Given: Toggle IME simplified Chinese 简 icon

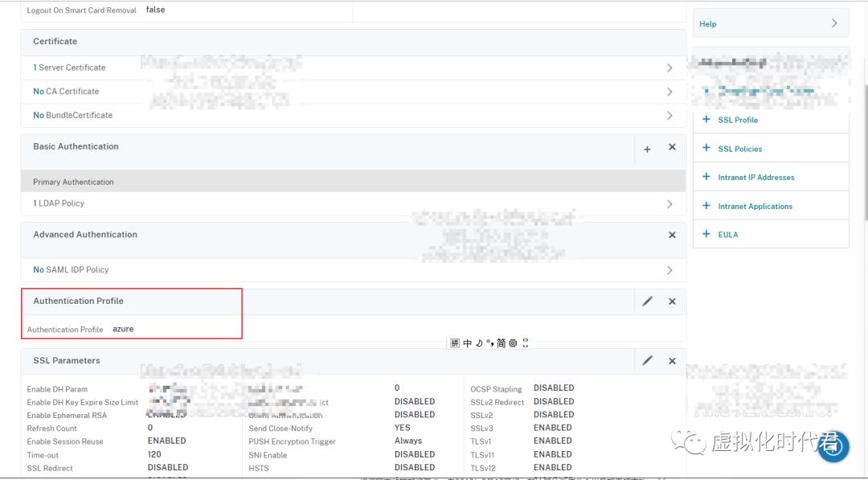Looking at the screenshot, I should coord(501,343).
